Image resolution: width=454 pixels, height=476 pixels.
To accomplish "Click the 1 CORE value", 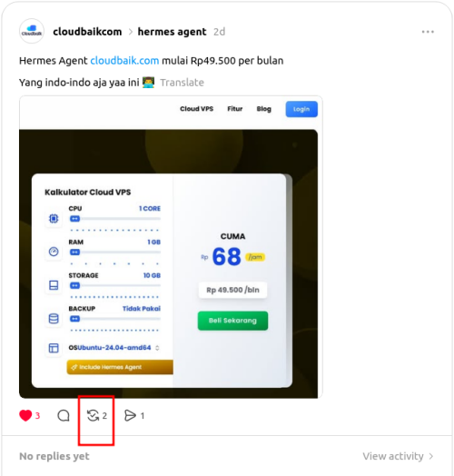I will click(x=150, y=209).
